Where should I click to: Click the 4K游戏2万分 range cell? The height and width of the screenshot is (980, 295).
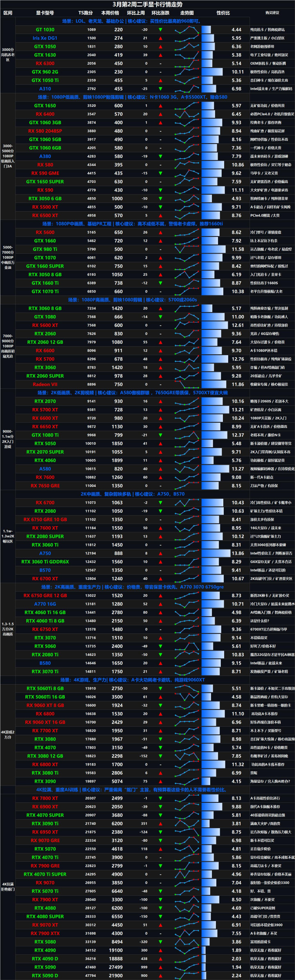(x=8, y=734)
